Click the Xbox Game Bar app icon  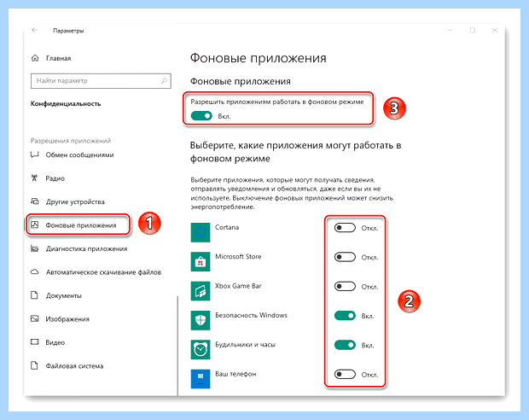click(201, 291)
